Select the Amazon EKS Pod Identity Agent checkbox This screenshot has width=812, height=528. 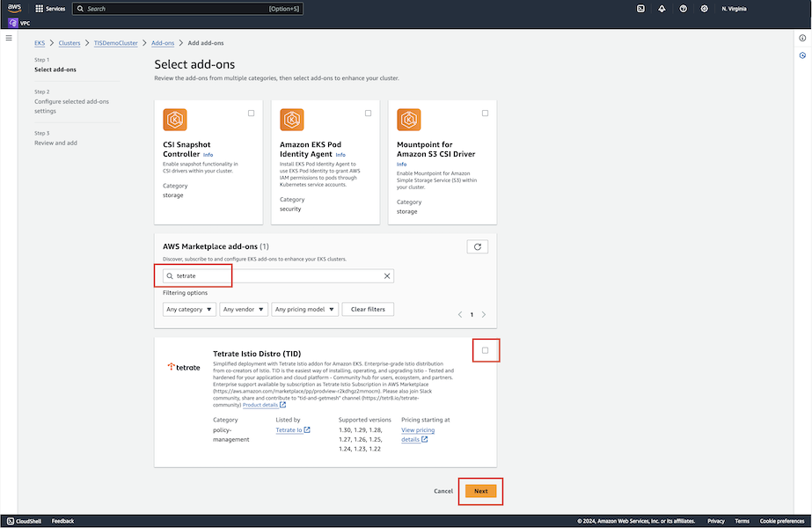click(369, 113)
